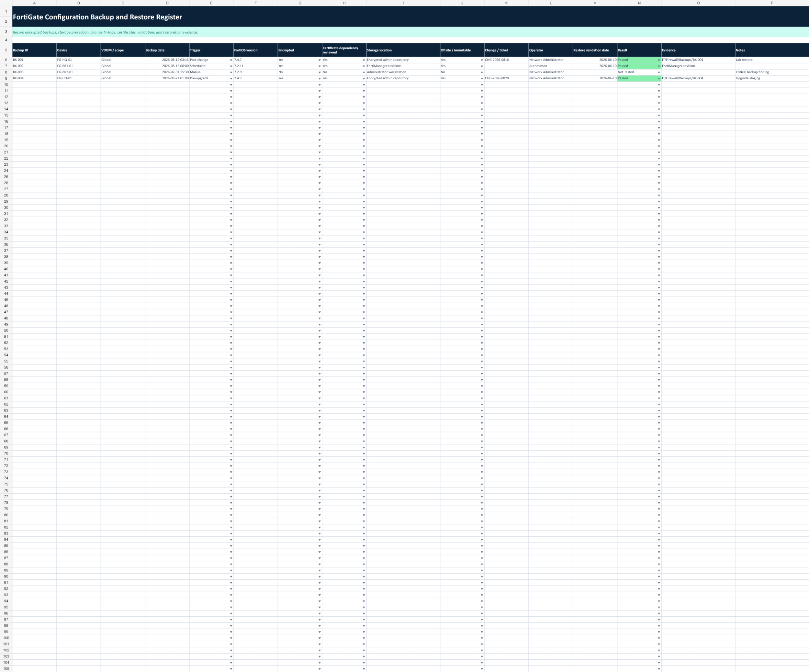Click the Storage location header cell
Viewport: 809px width, 672px height.
pos(403,50)
